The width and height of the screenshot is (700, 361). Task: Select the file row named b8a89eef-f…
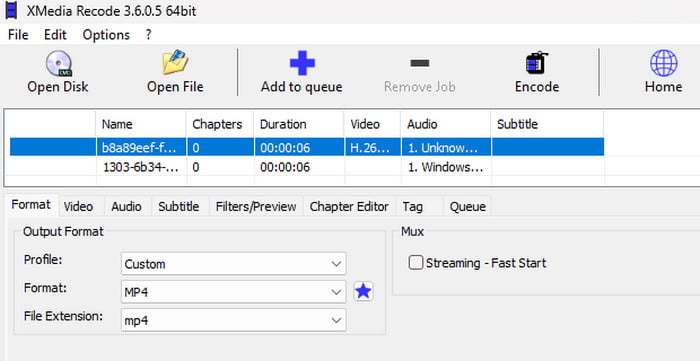[x=307, y=147]
